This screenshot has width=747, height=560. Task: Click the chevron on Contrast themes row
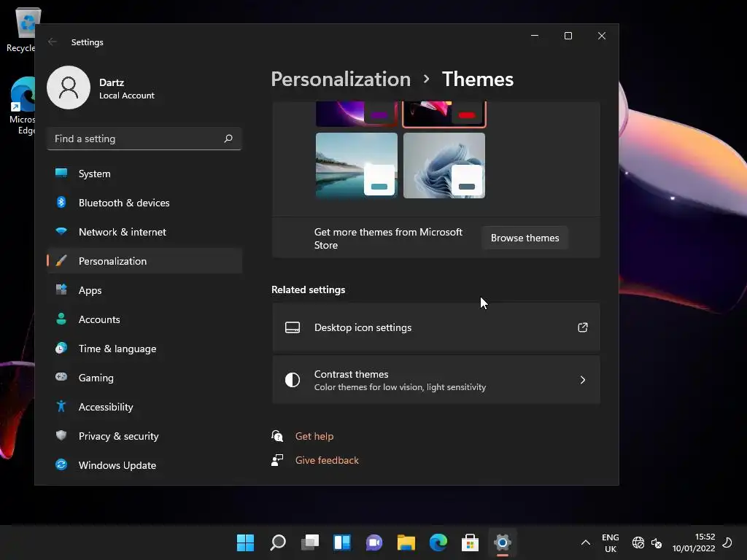583,380
